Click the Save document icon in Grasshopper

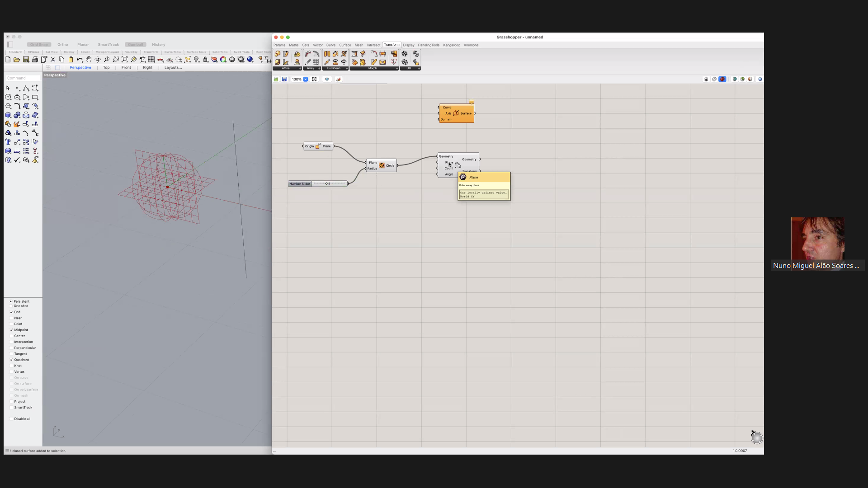[284, 79]
